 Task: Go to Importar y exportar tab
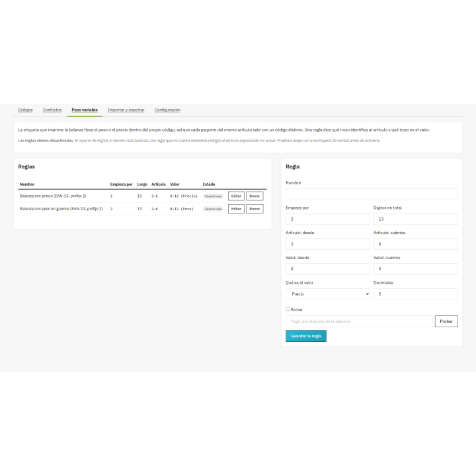pyautogui.click(x=126, y=110)
